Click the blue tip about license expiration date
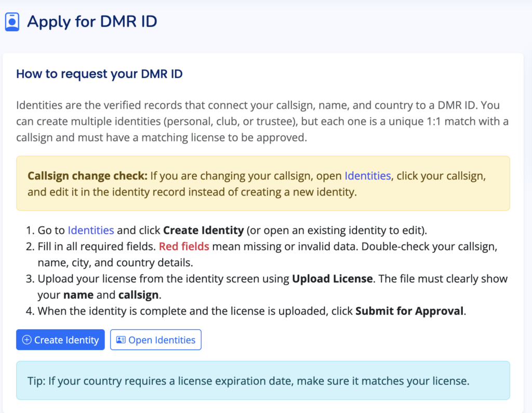Screen dimensions: 532x413 coord(259,381)
